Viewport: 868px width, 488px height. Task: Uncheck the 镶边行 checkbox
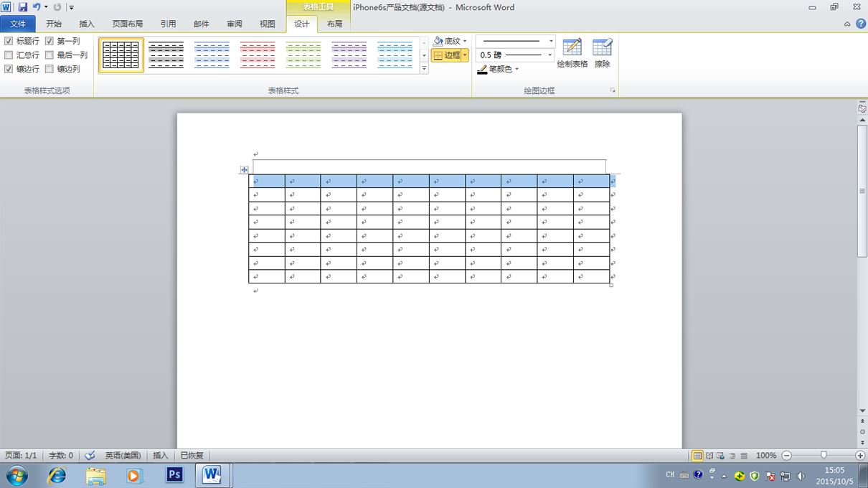coord(9,69)
